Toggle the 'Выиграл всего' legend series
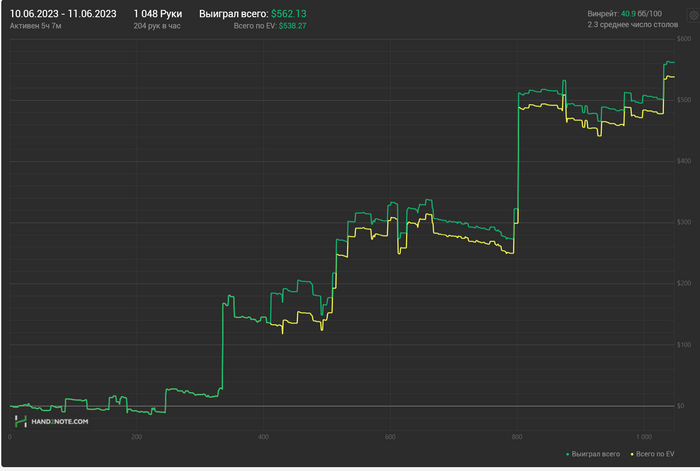Viewport: 700px width, 471px height. (593, 454)
